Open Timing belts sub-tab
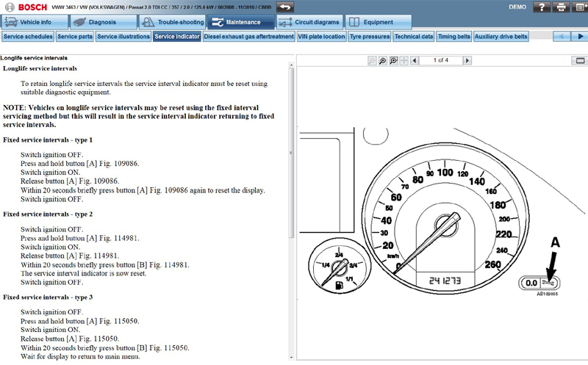This screenshot has width=588, height=365. click(x=453, y=36)
